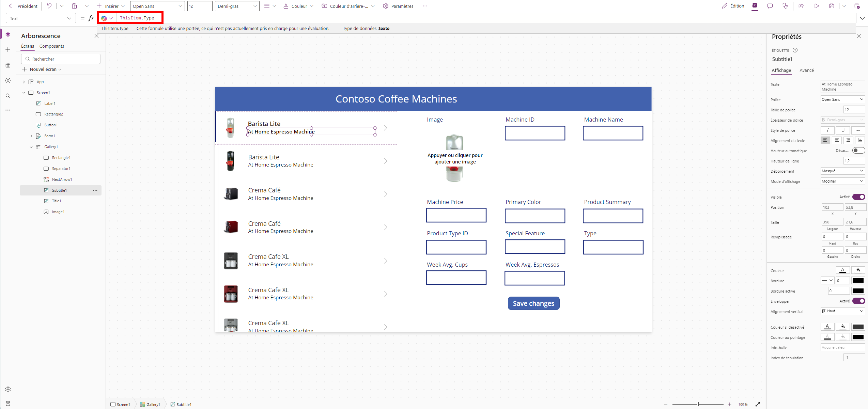Open the Variables {x} sidebar icon

coord(8,80)
